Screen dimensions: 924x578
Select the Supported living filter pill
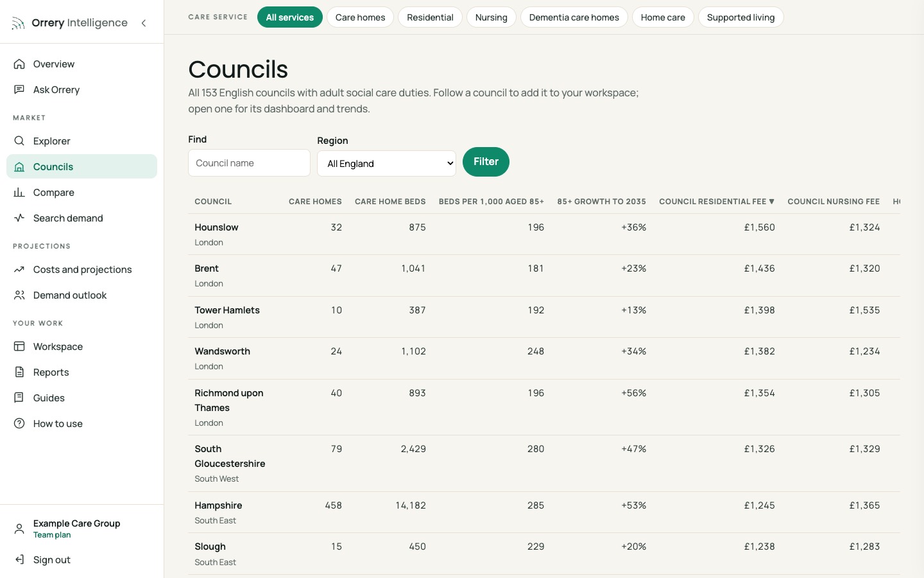tap(740, 17)
